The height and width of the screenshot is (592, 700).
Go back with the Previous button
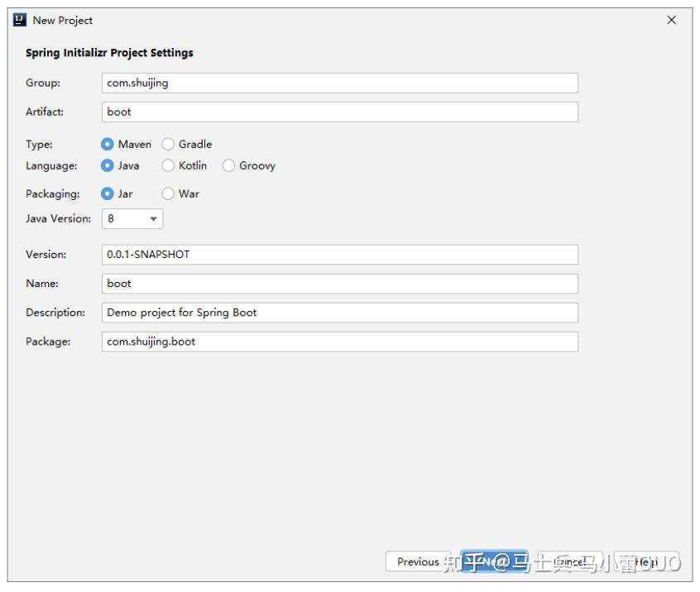419,561
